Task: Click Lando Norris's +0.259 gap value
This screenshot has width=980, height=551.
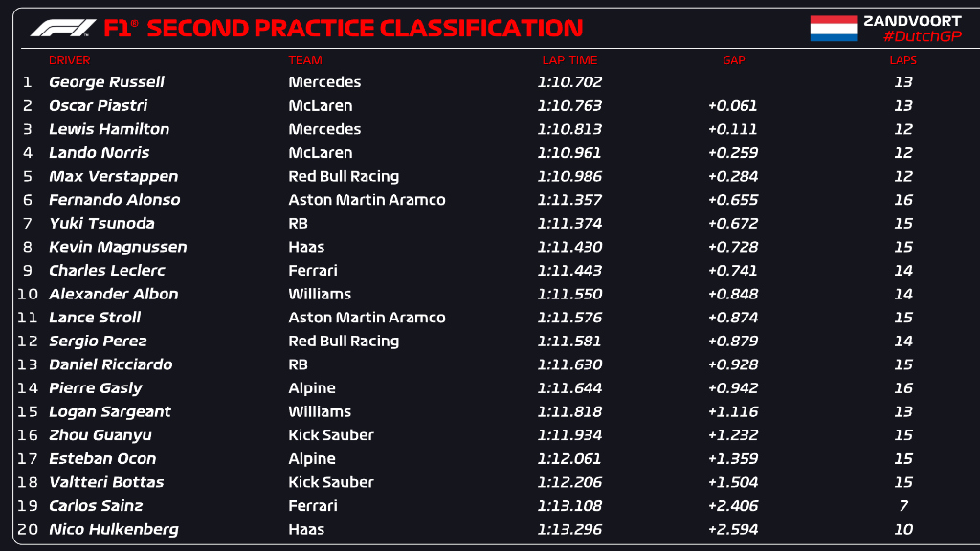Action: point(732,153)
